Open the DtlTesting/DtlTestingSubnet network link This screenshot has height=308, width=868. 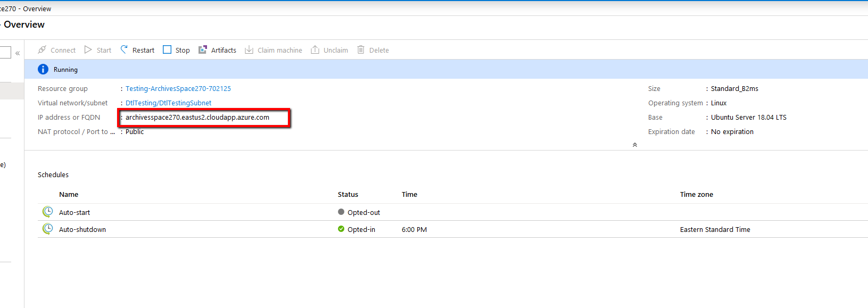[x=168, y=103]
